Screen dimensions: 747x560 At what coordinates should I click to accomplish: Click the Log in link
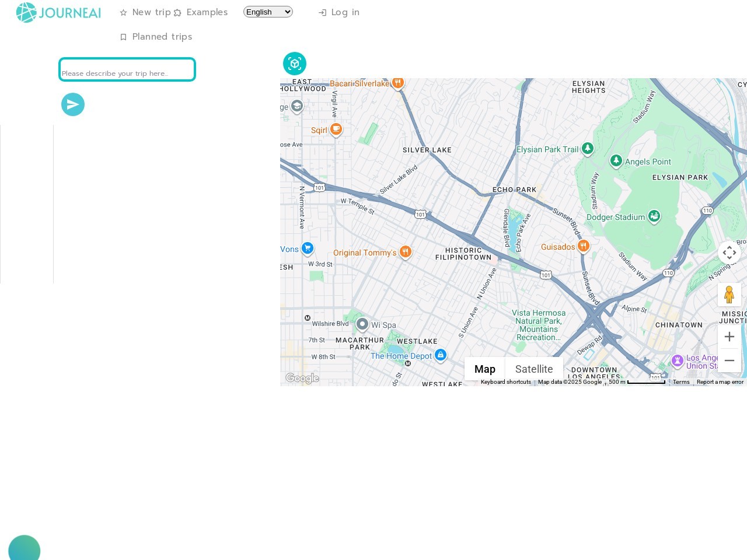tap(339, 12)
